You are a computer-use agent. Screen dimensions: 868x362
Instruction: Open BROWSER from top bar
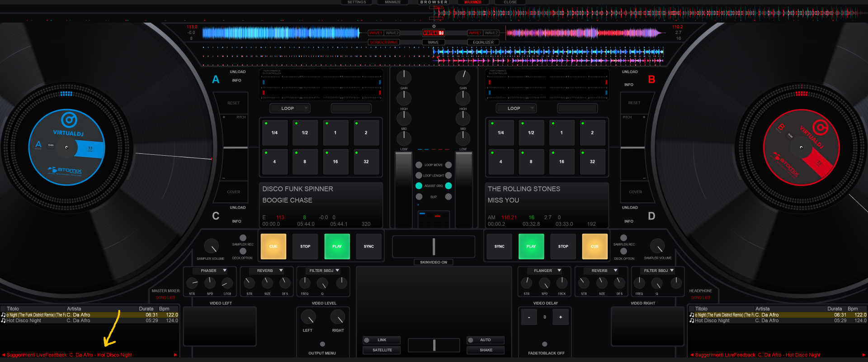[434, 2]
